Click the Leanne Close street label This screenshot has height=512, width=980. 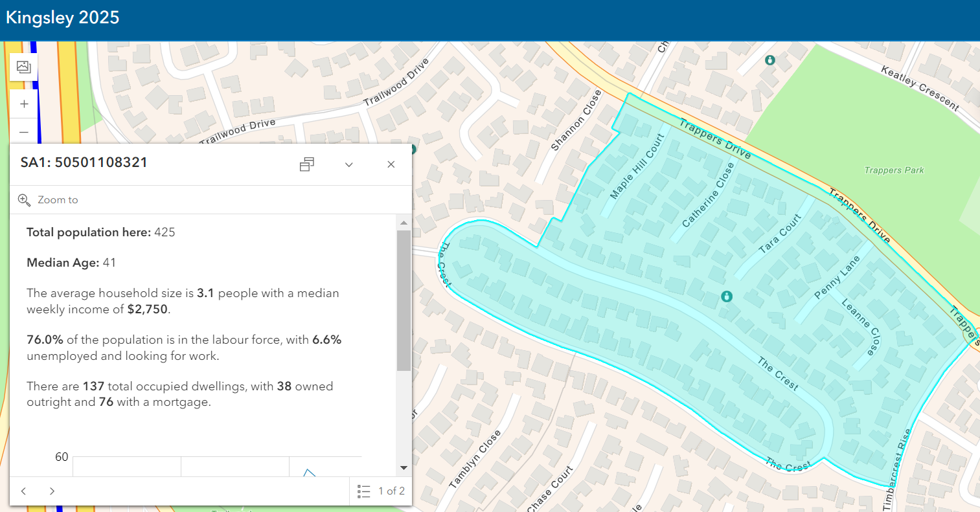[x=861, y=327]
